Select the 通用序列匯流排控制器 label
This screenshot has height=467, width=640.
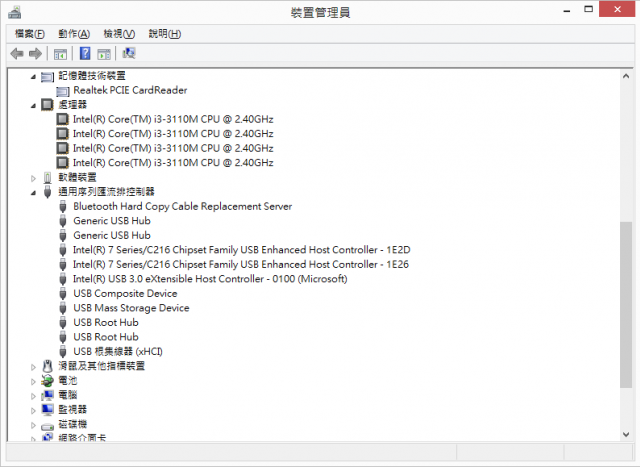click(106, 191)
